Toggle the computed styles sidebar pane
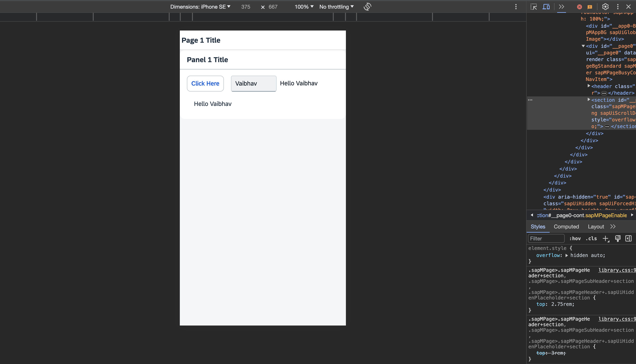The image size is (636, 364). 628,238
